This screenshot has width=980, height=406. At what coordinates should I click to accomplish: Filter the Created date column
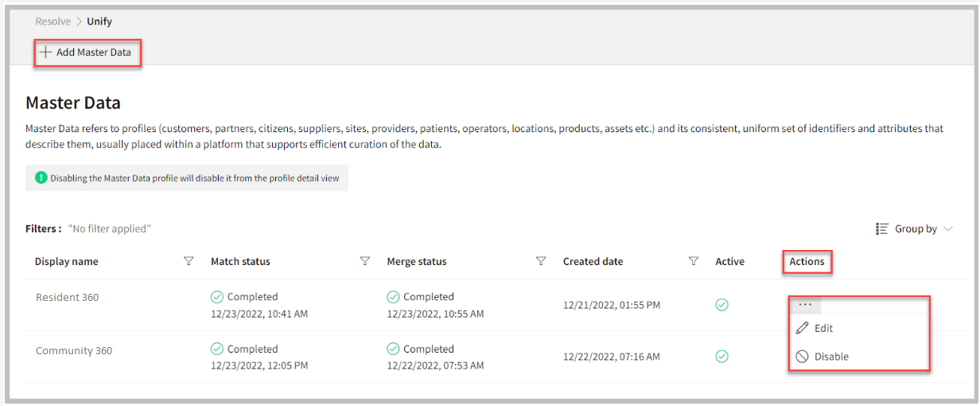click(x=693, y=261)
